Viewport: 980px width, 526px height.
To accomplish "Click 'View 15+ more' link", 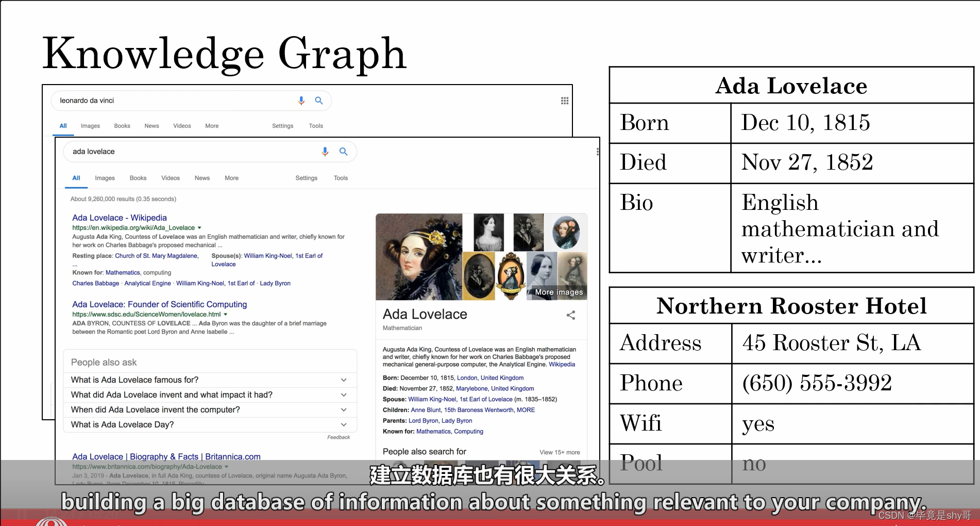I will pos(560,452).
